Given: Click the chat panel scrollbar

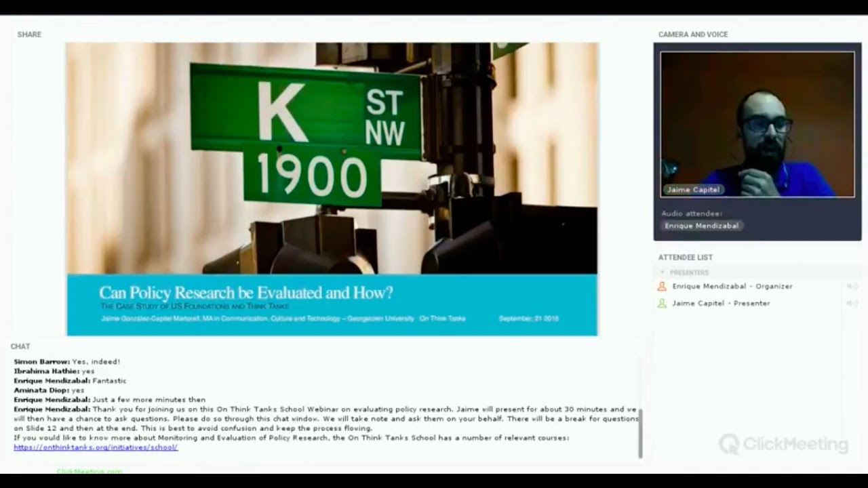Looking at the screenshot, I should tap(640, 433).
